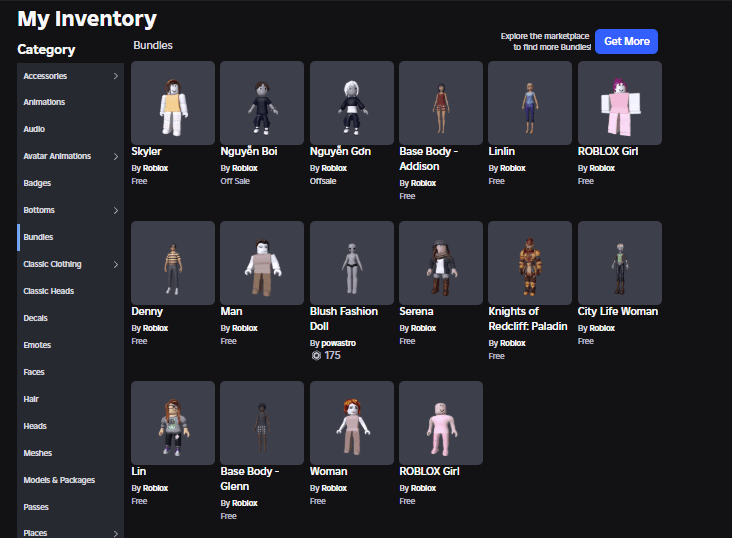Image resolution: width=732 pixels, height=538 pixels.
Task: Click Roblox creator link under Woman
Action: tap(334, 488)
